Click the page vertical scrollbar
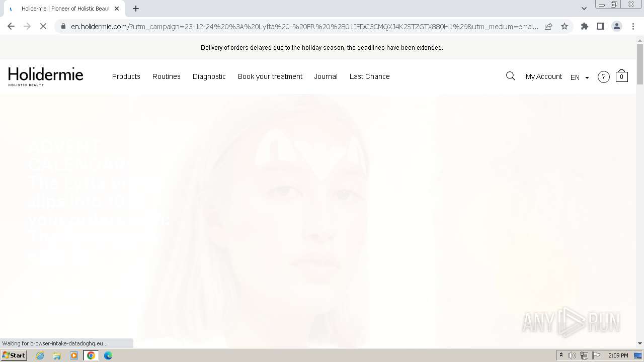This screenshot has width=644, height=362. click(x=640, y=64)
